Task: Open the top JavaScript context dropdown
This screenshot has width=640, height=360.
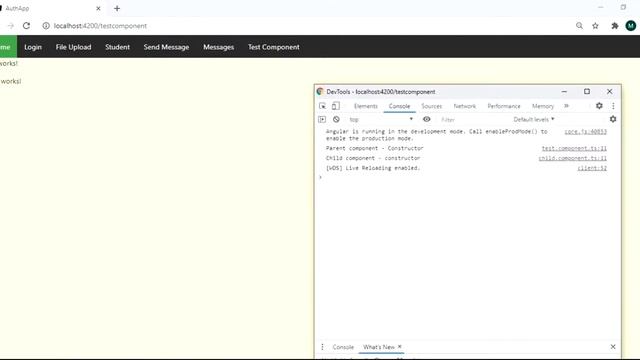Action: 381,119
